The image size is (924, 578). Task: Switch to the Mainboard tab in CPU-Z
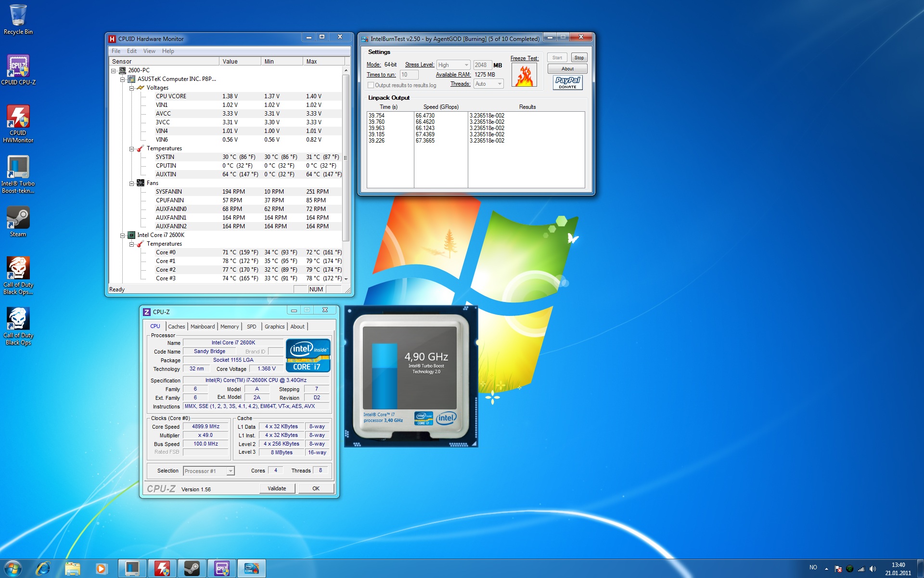(x=203, y=327)
